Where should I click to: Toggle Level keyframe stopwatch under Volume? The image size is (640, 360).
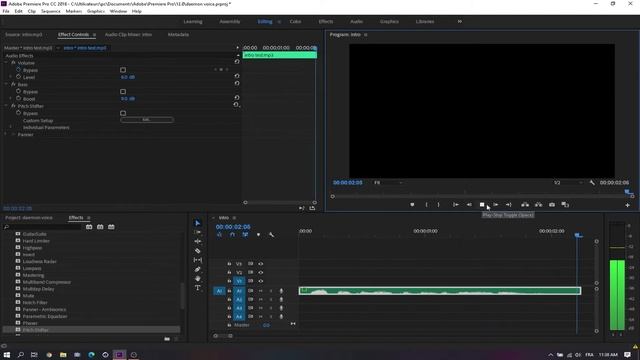click(18, 77)
